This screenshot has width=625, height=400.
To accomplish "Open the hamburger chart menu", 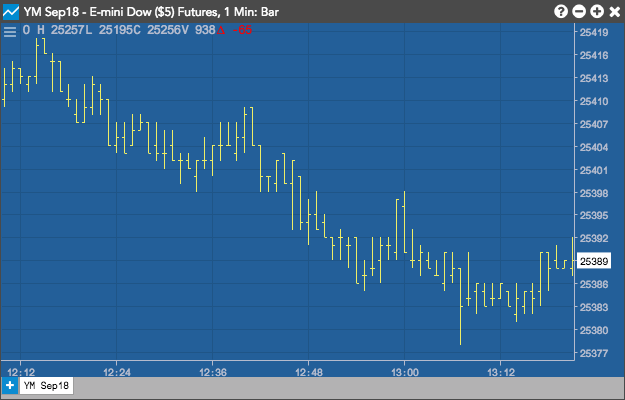I will (x=10, y=31).
